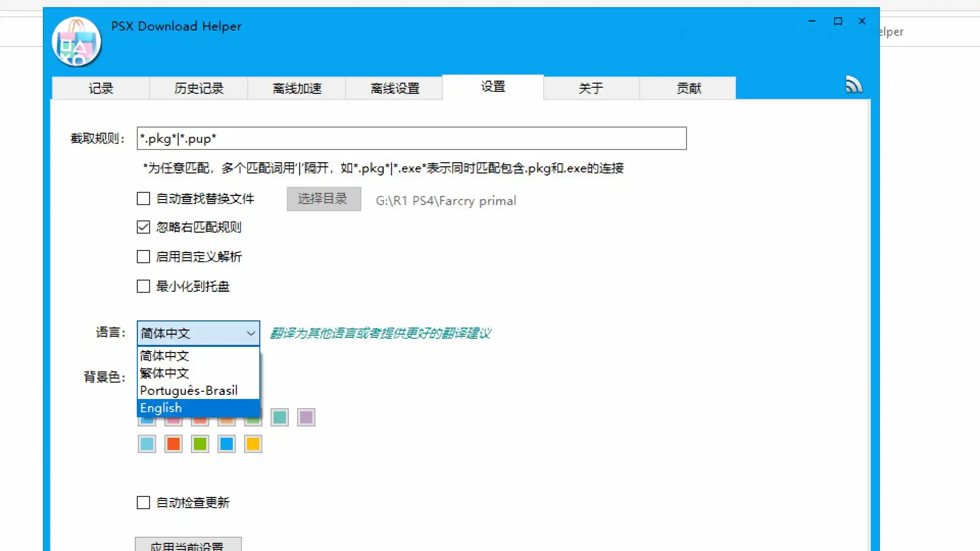Viewport: 980px width, 551px height.
Task: Click the RSS feed icon
Action: click(853, 85)
